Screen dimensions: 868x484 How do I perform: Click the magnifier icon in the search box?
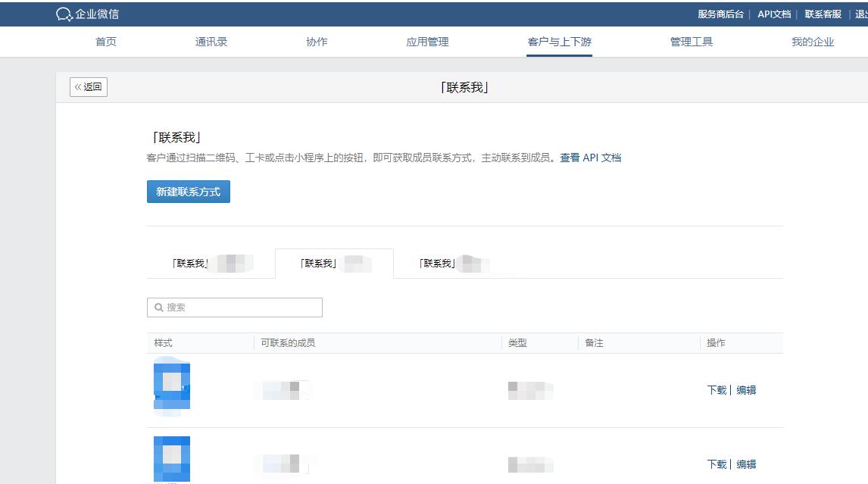click(158, 307)
